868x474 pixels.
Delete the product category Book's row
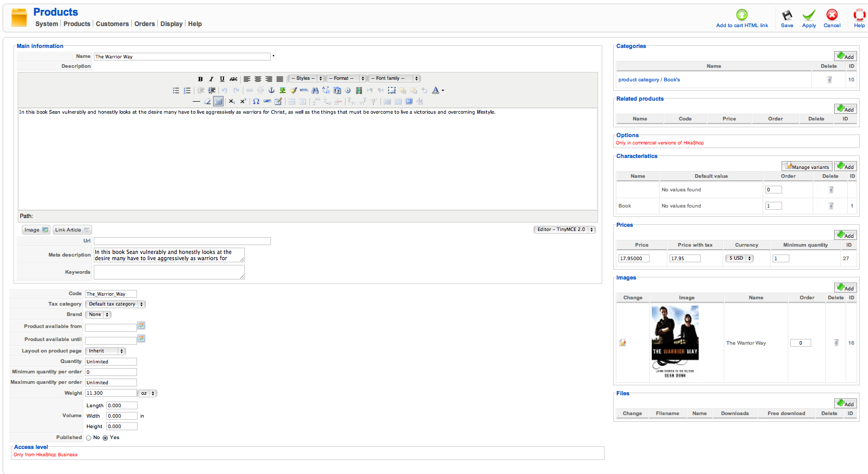[x=829, y=80]
